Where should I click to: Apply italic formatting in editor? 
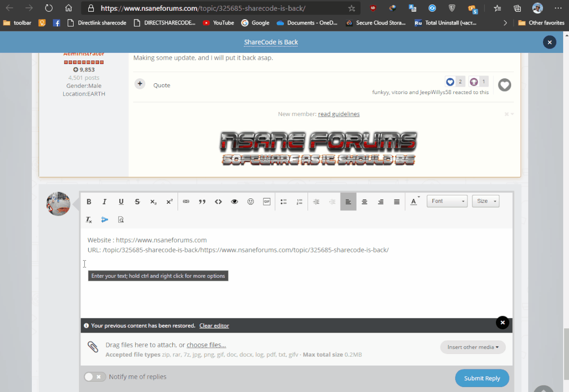point(104,201)
